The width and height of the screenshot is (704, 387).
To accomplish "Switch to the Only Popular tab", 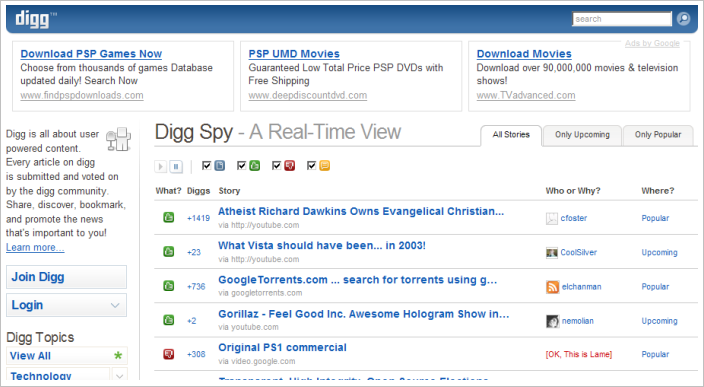I will [x=658, y=135].
